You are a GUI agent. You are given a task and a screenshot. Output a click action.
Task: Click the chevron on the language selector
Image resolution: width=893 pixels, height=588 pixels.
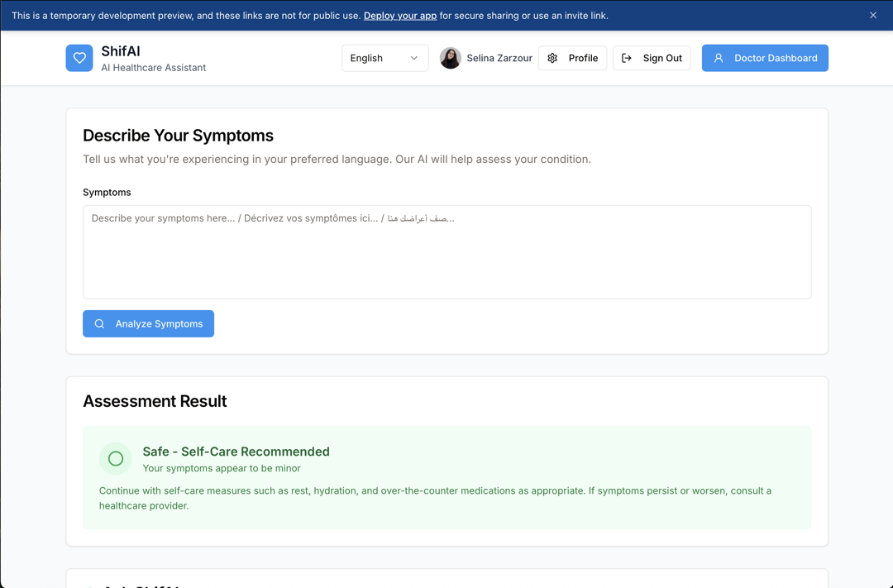click(415, 58)
